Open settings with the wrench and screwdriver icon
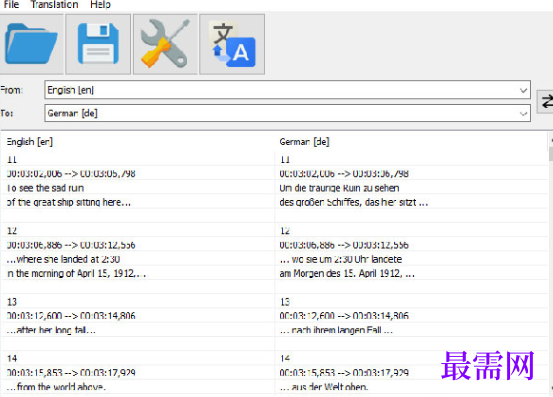 (x=165, y=44)
